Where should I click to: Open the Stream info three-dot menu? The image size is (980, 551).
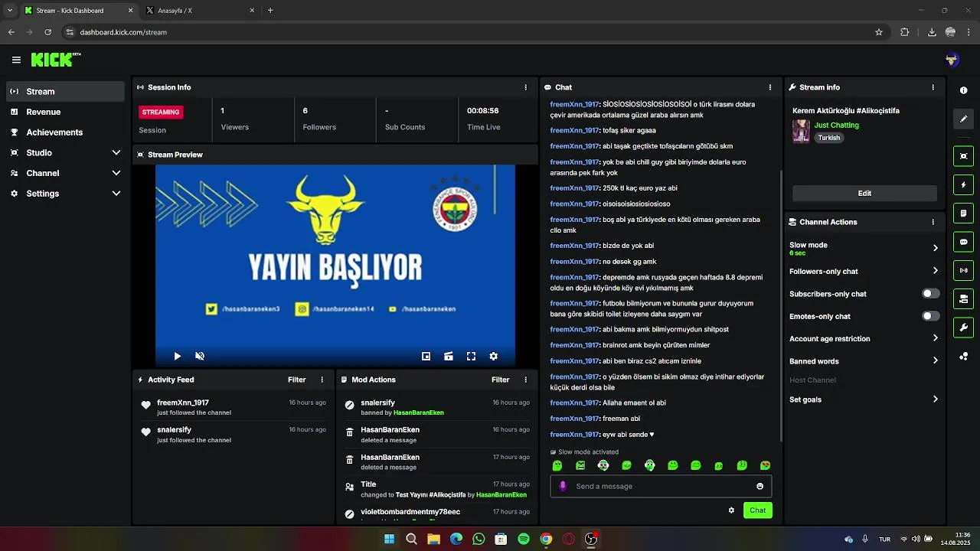point(933,87)
